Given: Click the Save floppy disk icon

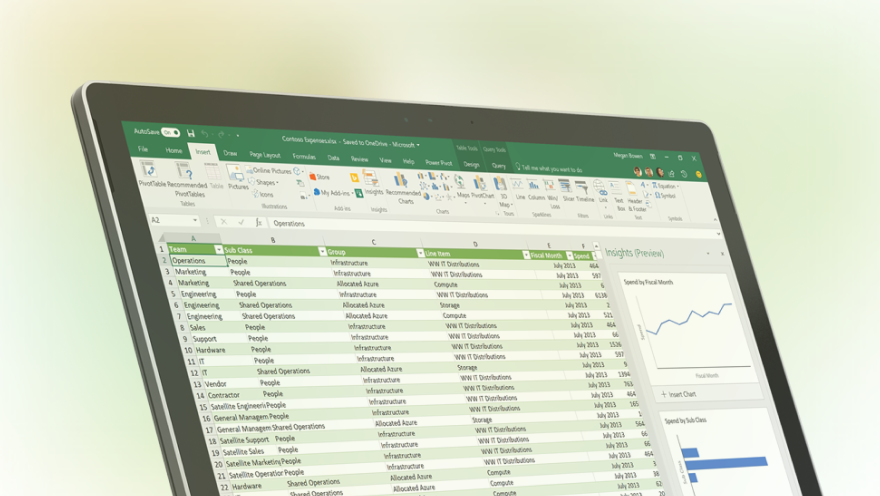Looking at the screenshot, I should click(191, 133).
